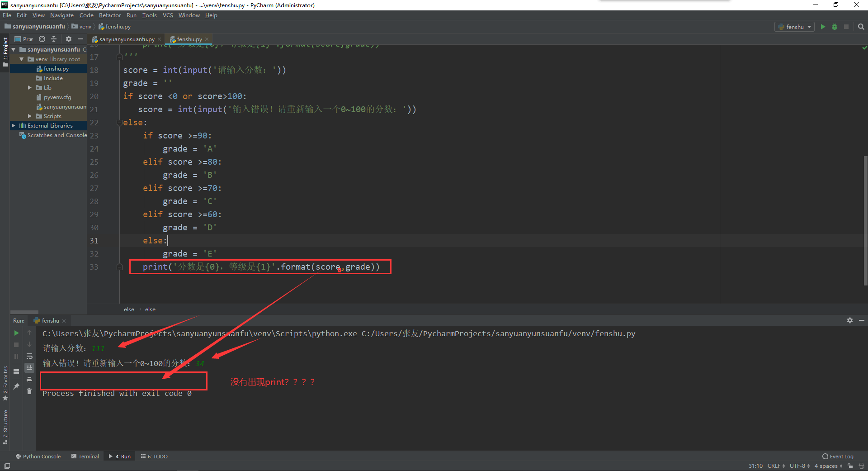Viewport: 868px width, 471px height.
Task: Open the File menu
Action: point(7,15)
